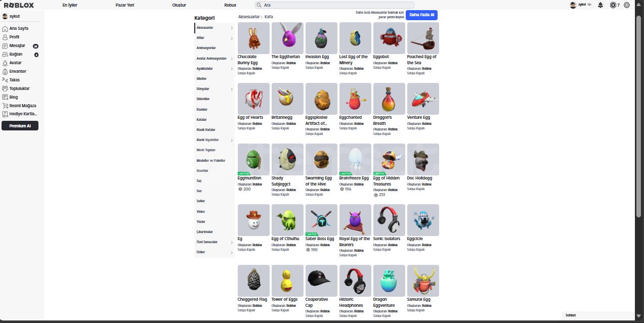This screenshot has width=644, height=323.
Task: Click the Aksesuarlar breadcrumb link
Action: point(249,17)
